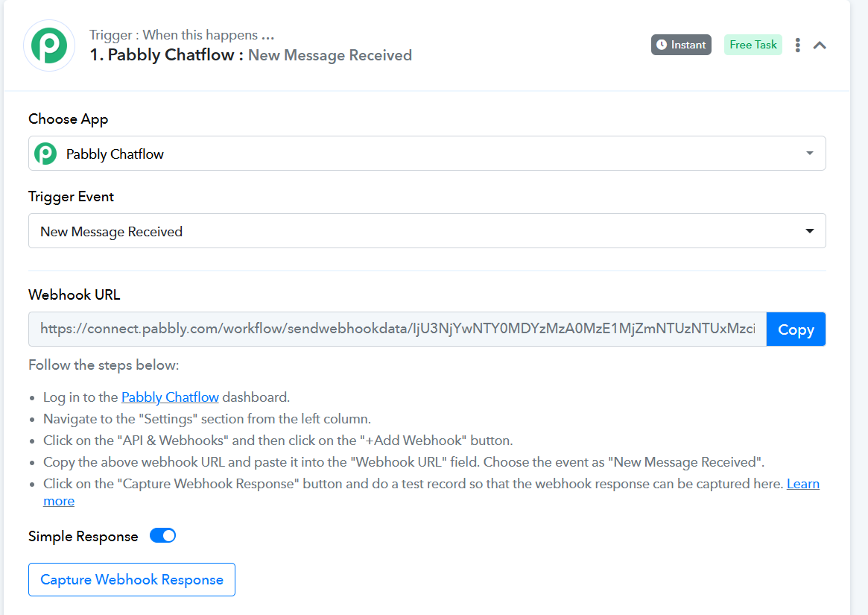This screenshot has height=615, width=868.
Task: Open the New Message Received event selector
Action: point(417,231)
